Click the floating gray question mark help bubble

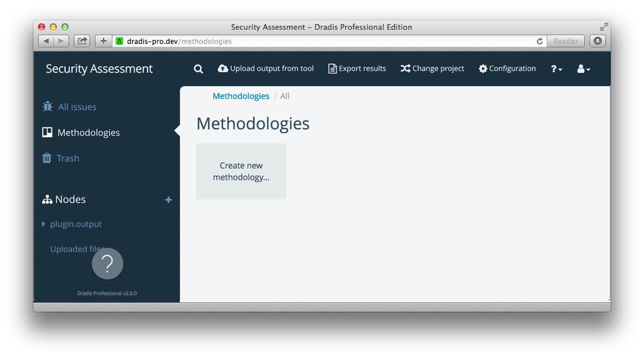(107, 264)
